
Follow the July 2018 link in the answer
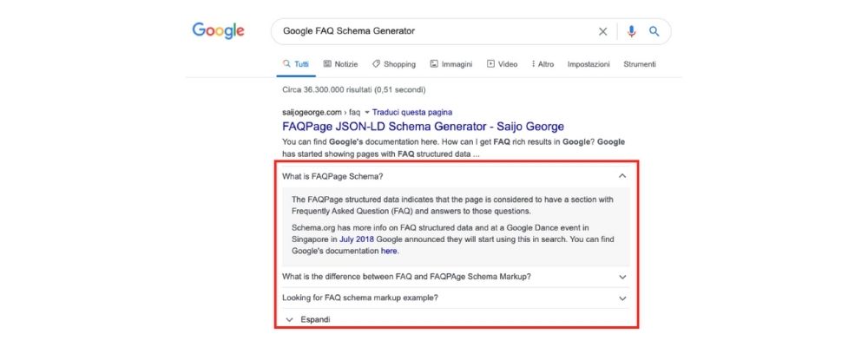click(x=358, y=239)
